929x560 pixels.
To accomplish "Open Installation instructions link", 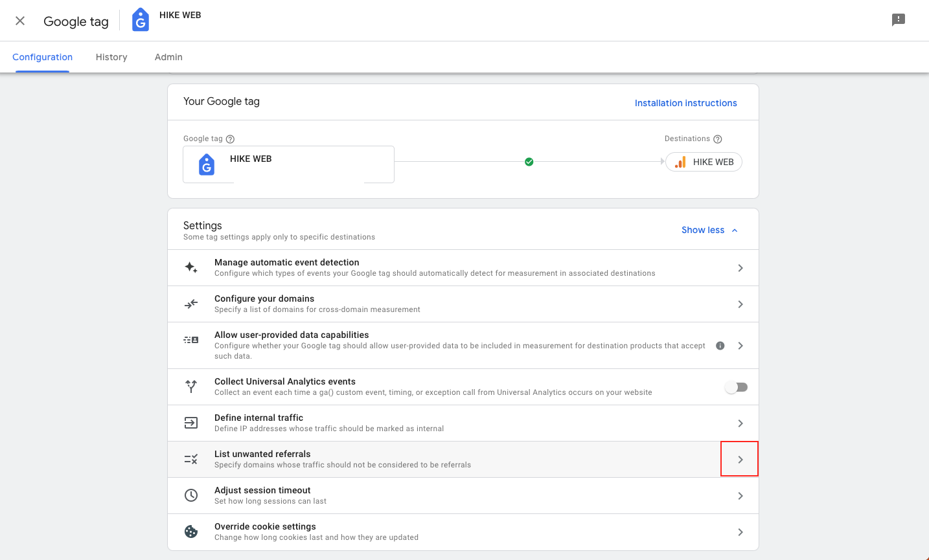I will point(686,103).
